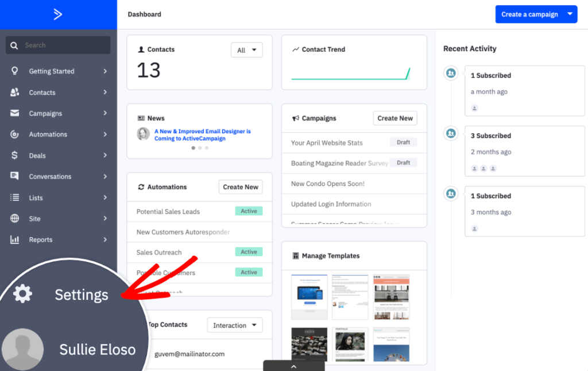The width and height of the screenshot is (588, 371).
Task: Select the first email template thumbnail
Action: pyautogui.click(x=309, y=296)
